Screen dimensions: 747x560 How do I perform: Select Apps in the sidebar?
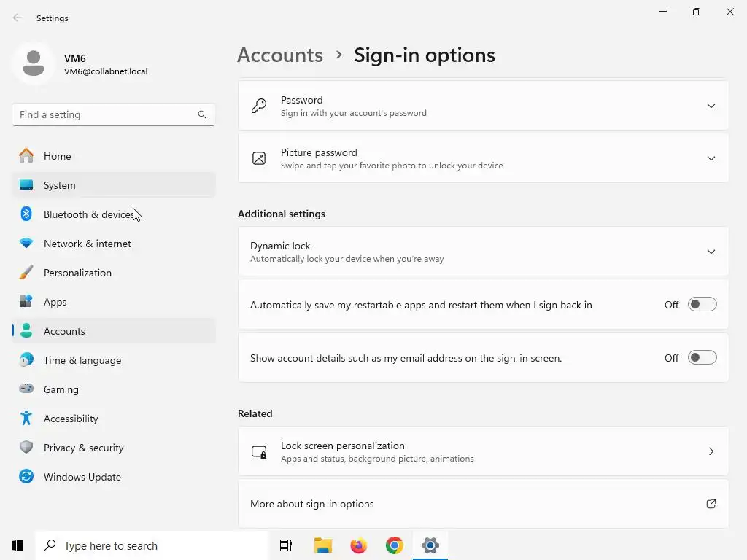coord(114,301)
